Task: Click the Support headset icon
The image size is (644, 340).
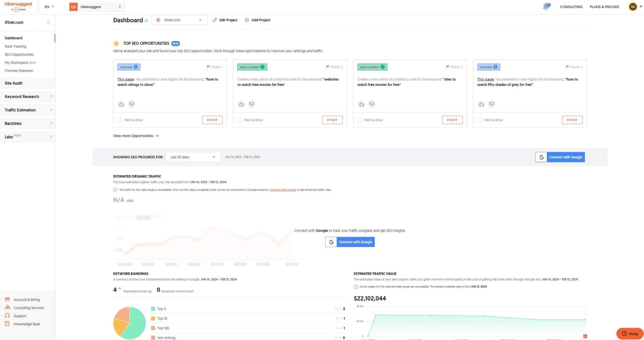Action: coord(7,316)
